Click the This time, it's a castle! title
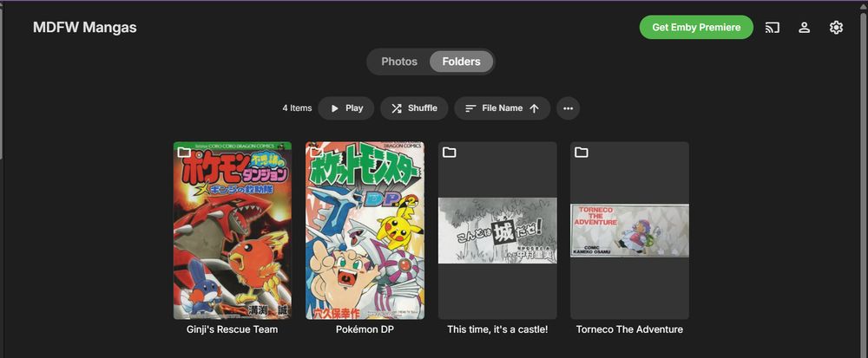Viewport: 868px width, 358px height. point(497,329)
